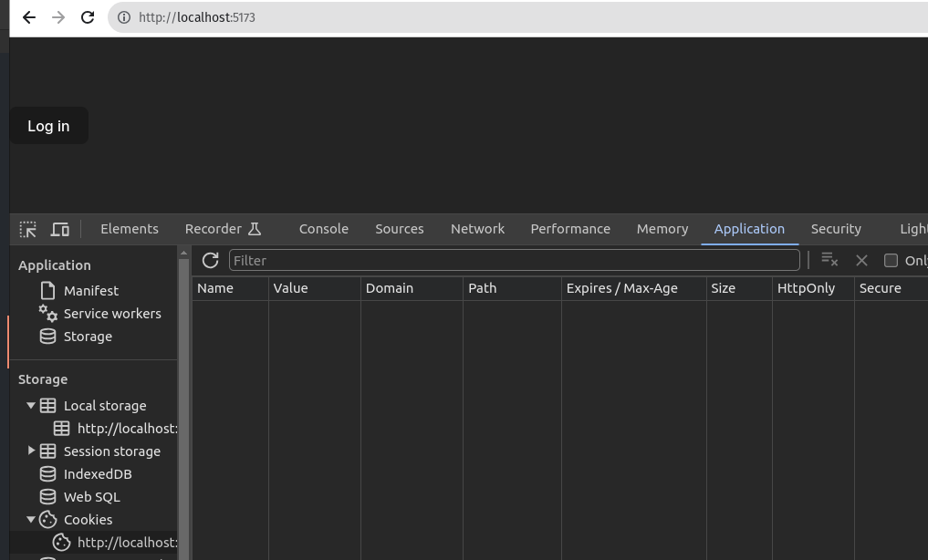Screen dimensions: 928x560
Task: Click the IndexedDB database icon
Action: (x=48, y=474)
